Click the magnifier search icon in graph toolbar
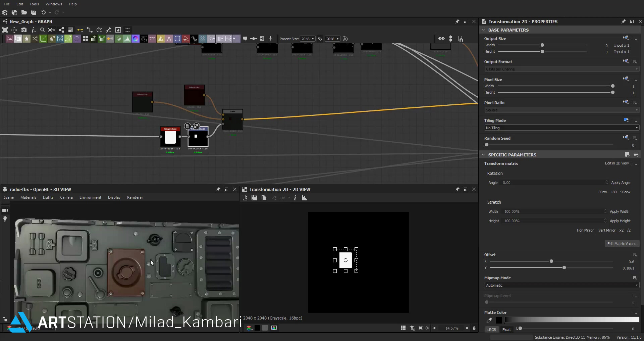Viewport: 644px width, 341px height. (x=42, y=30)
